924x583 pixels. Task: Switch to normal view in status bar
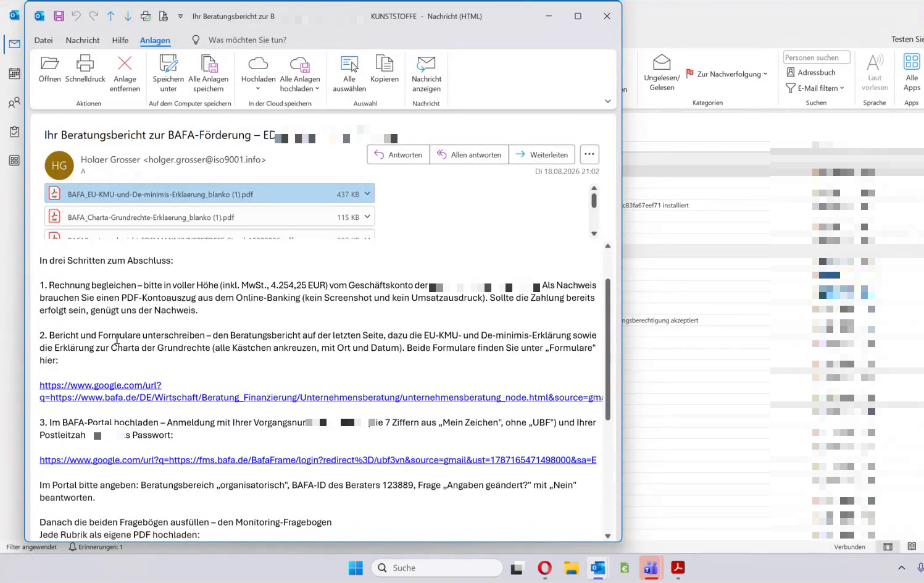[x=888, y=547]
